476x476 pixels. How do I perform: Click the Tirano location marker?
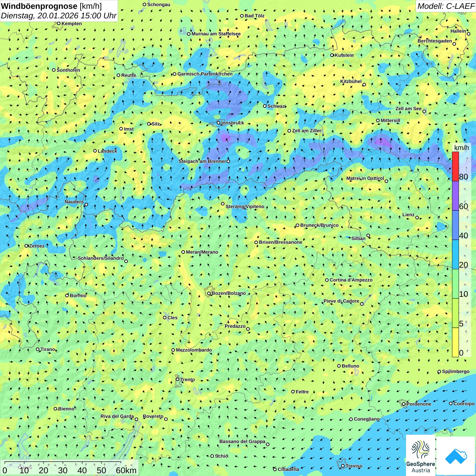pyautogui.click(x=38, y=349)
